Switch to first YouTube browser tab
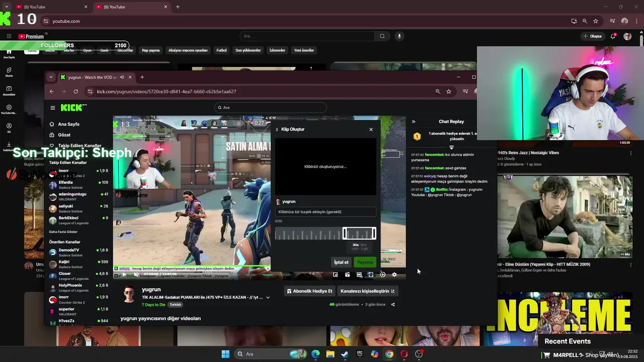644x362 pixels. tap(50, 7)
